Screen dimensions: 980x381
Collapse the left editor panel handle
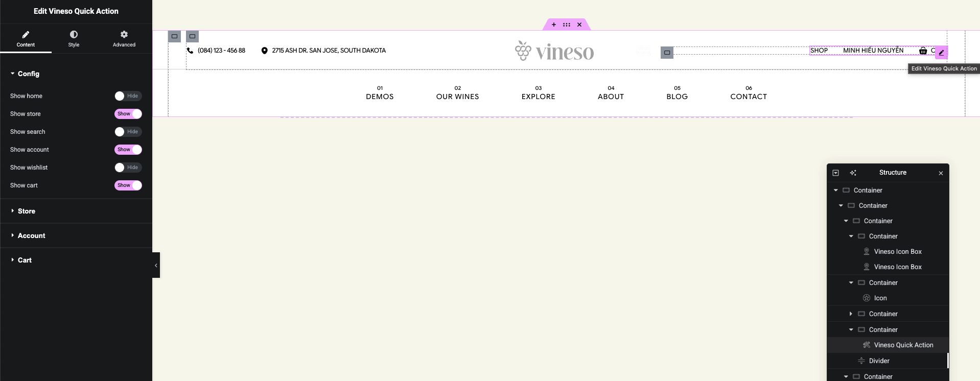156,265
